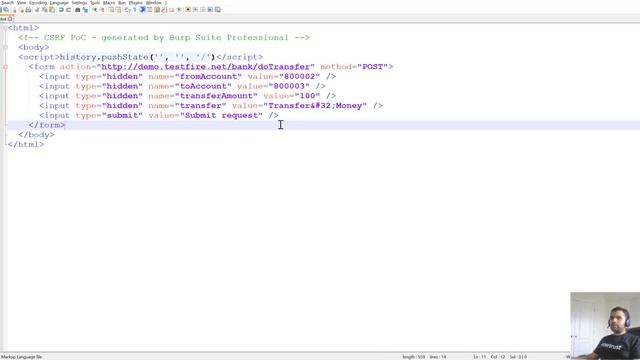
Task: Click the Cut scissors icon
Action: click(x=37, y=9)
